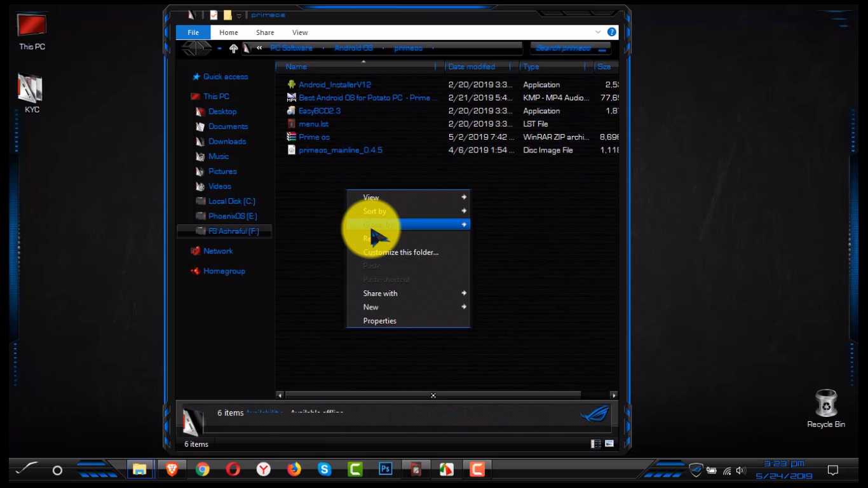This screenshot has width=868, height=488.
Task: Click New folder quick access toolbar icon
Action: point(227,15)
